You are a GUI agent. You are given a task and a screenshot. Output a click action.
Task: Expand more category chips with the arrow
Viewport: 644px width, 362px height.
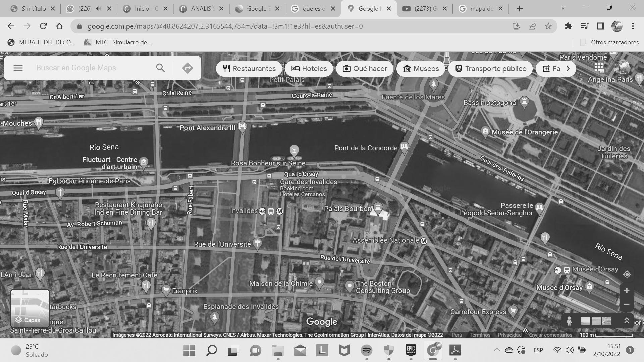coord(568,69)
